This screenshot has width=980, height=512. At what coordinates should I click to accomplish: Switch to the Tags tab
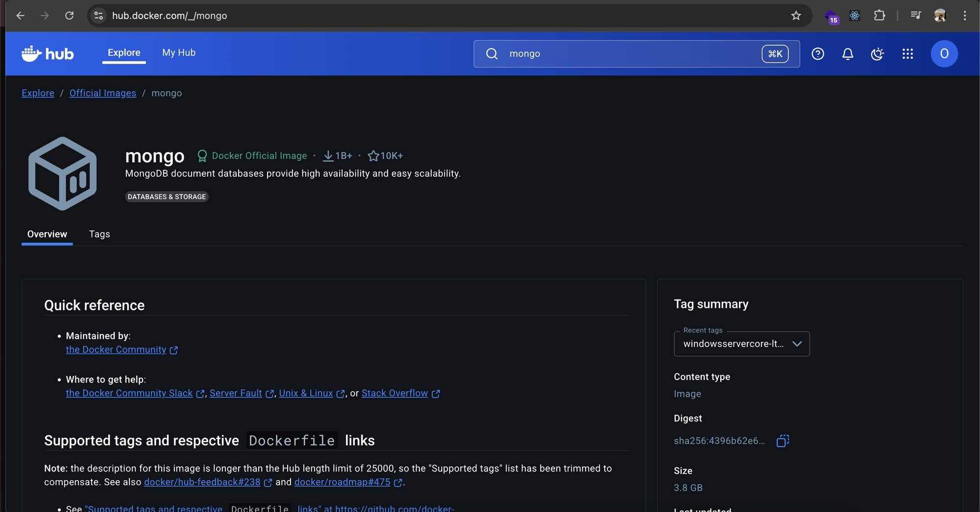click(x=99, y=234)
